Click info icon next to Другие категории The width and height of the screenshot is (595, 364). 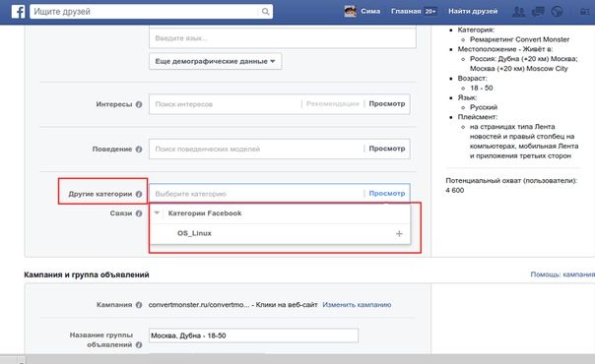pos(139,194)
